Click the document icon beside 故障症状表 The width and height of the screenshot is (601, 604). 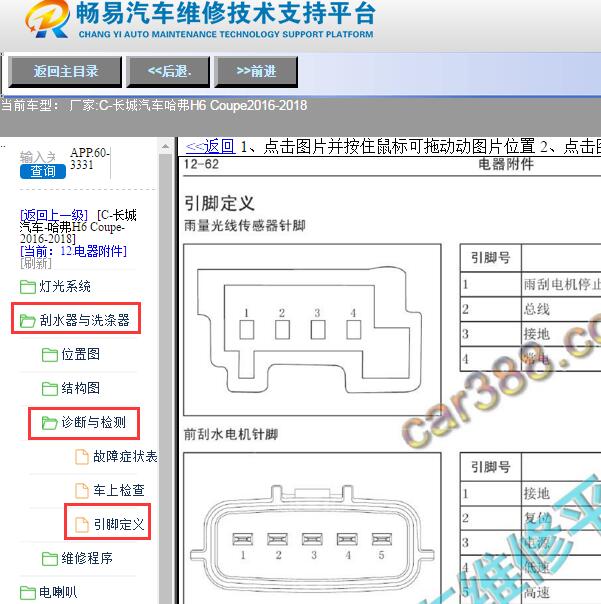tap(81, 457)
